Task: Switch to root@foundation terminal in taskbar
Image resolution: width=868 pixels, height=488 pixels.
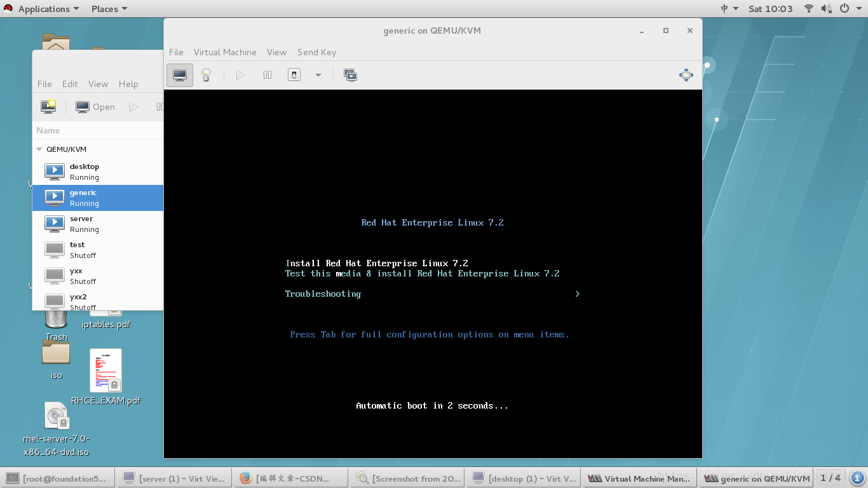Action: coord(58,478)
